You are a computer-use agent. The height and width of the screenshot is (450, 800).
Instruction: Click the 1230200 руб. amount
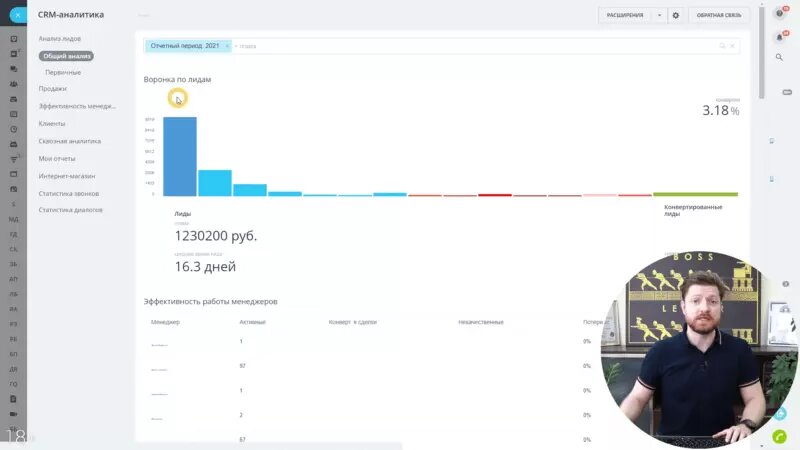tap(215, 236)
